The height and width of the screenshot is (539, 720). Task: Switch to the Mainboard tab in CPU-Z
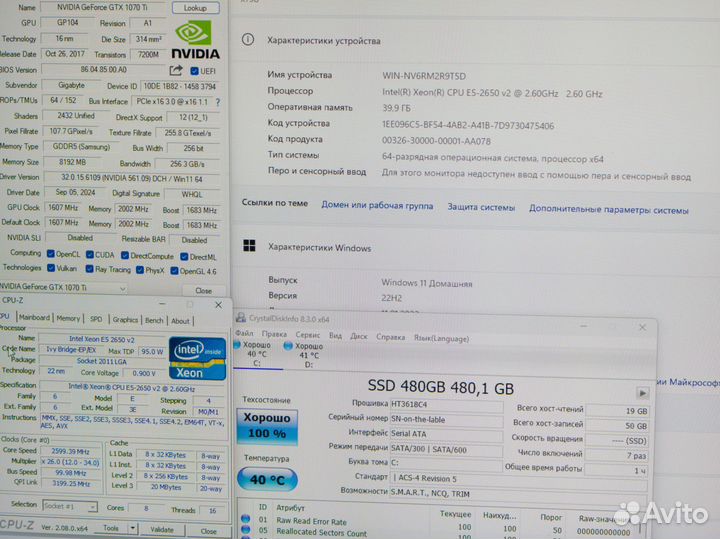coord(34,318)
